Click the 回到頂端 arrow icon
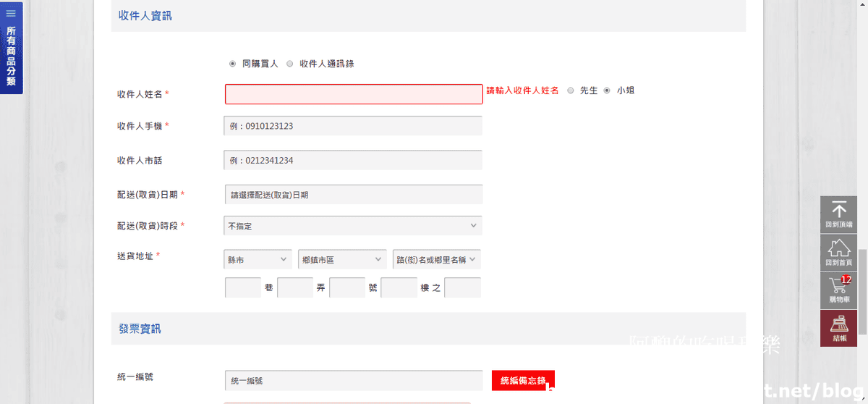 pos(839,210)
